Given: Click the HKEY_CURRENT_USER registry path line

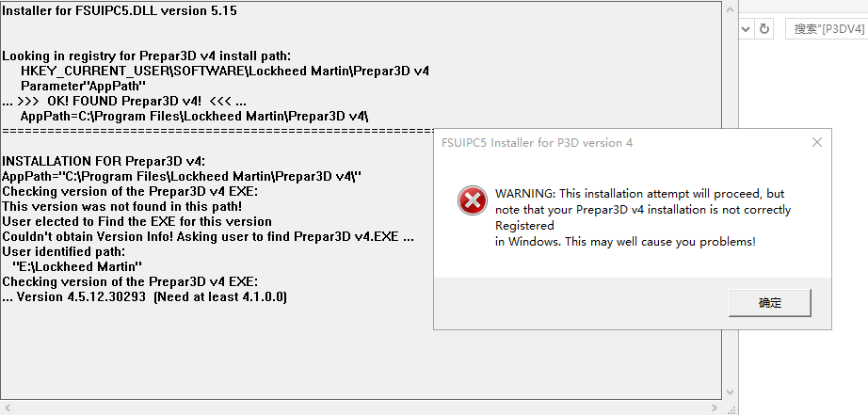Looking at the screenshot, I should 224,71.
